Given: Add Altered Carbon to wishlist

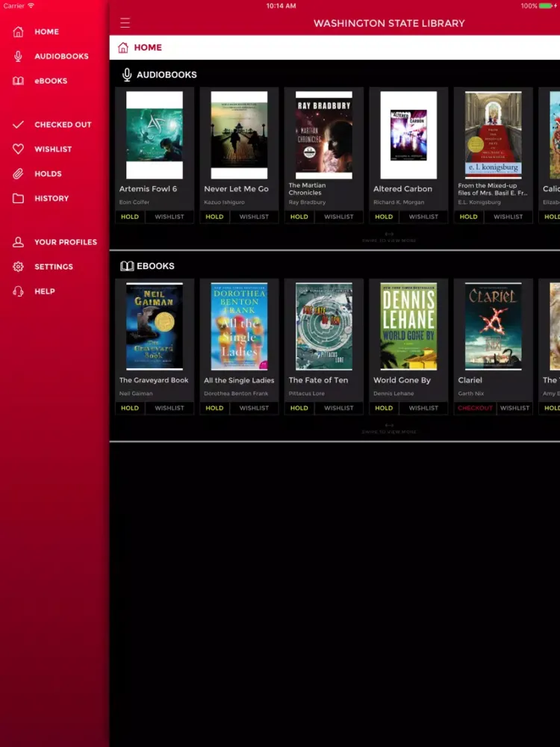Looking at the screenshot, I should click(x=423, y=217).
